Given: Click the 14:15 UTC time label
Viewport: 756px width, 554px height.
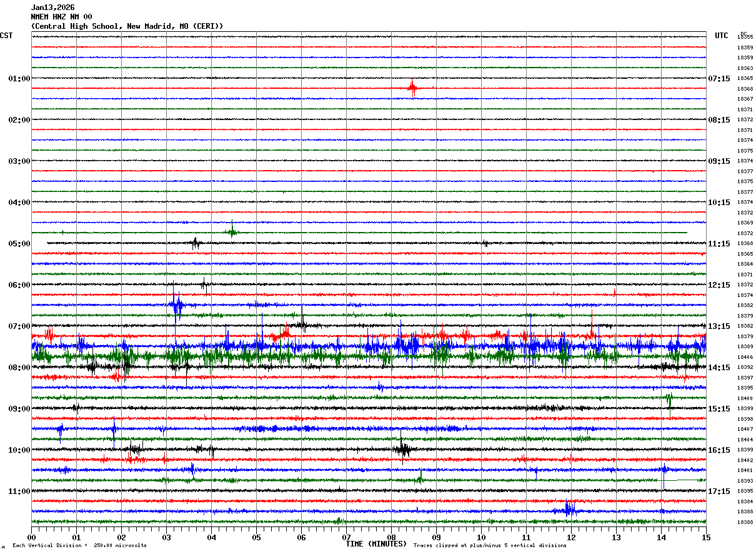Looking at the screenshot, I should [x=719, y=368].
